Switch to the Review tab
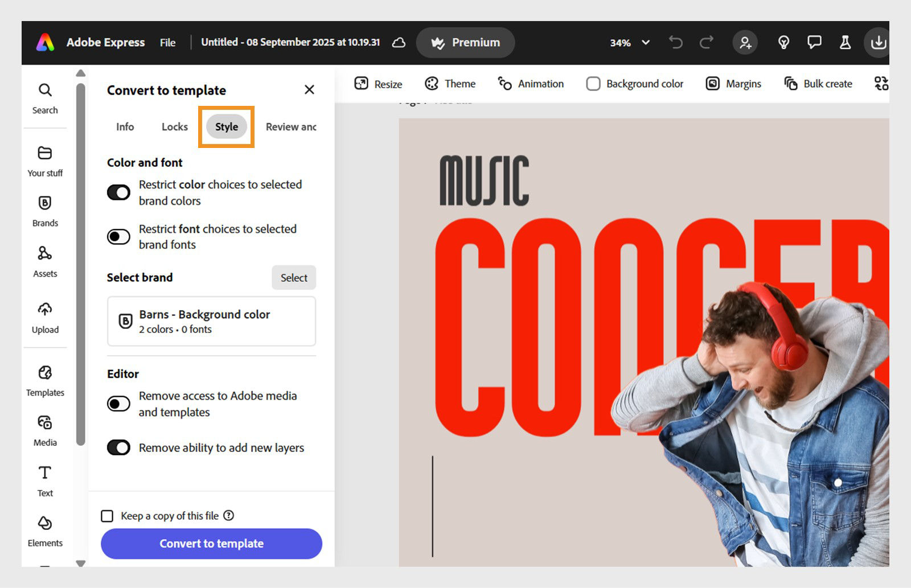The image size is (911, 588). tap(291, 126)
